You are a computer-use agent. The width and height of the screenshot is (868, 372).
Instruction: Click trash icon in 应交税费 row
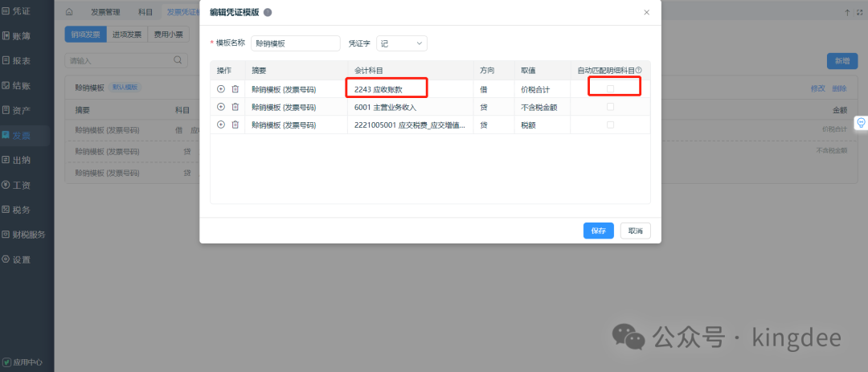click(x=235, y=125)
